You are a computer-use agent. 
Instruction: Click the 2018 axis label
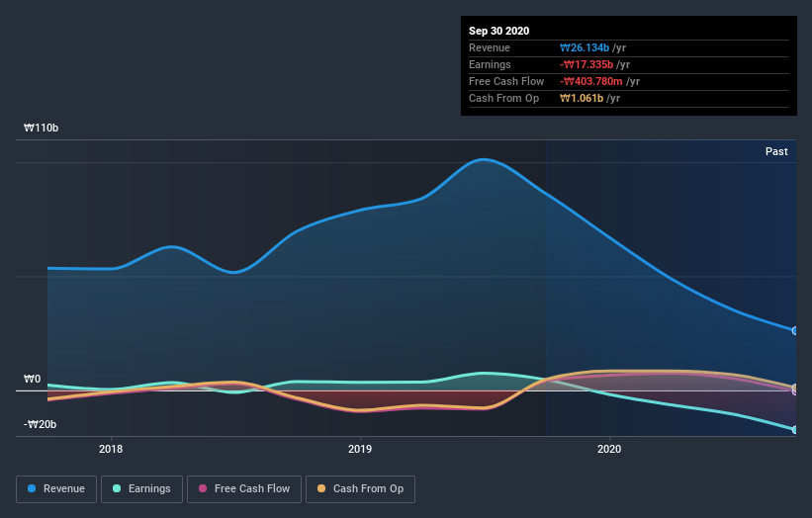coord(111,449)
